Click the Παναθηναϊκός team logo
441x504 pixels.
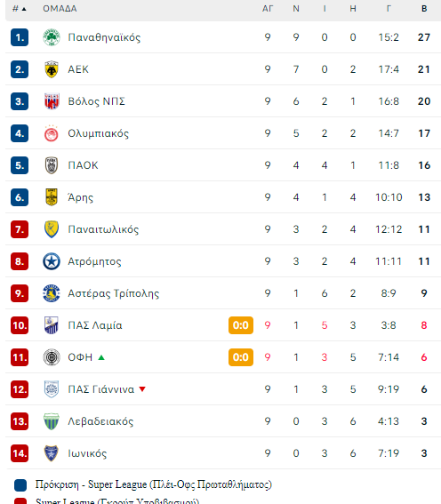click(x=52, y=37)
